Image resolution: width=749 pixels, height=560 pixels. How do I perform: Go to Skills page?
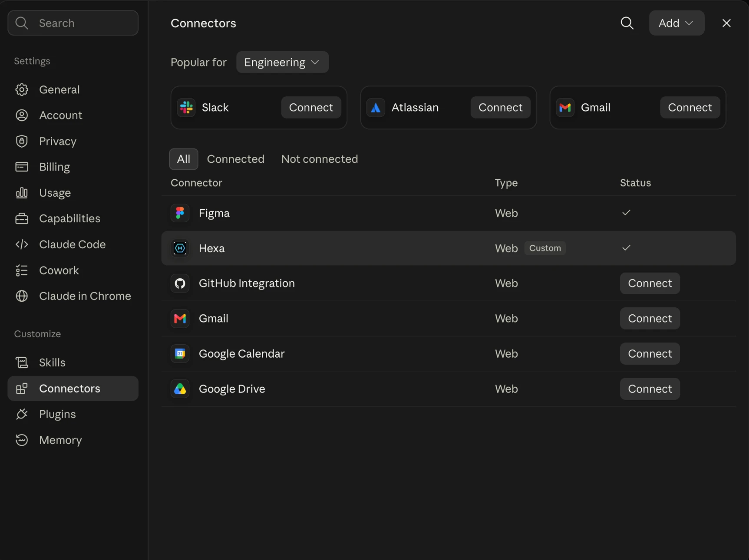coord(73,362)
